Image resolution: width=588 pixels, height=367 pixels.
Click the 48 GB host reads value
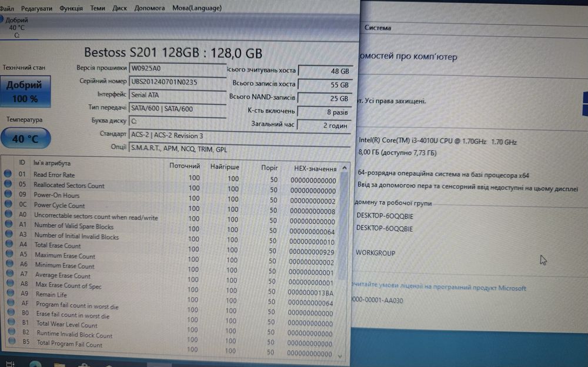click(x=325, y=71)
